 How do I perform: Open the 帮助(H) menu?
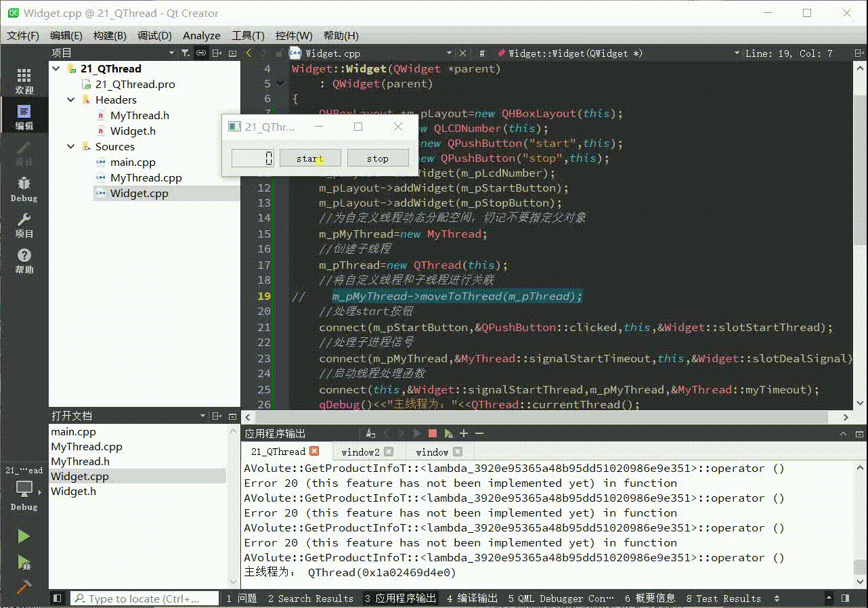pyautogui.click(x=341, y=35)
